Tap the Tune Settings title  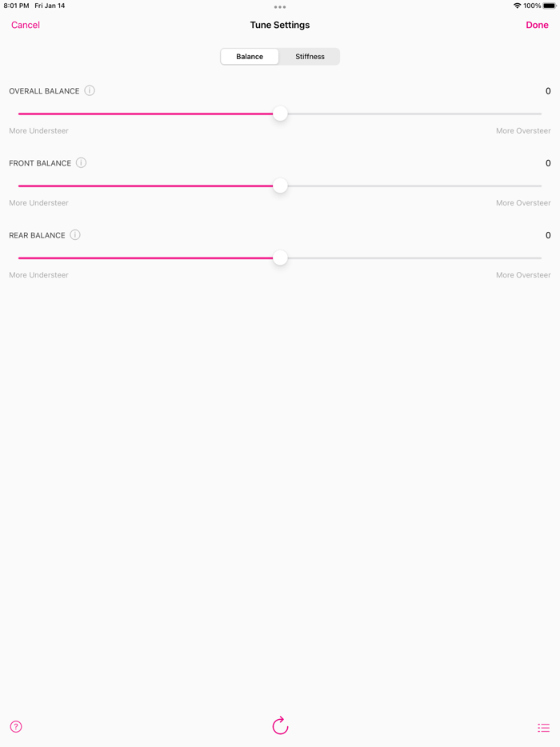[280, 25]
